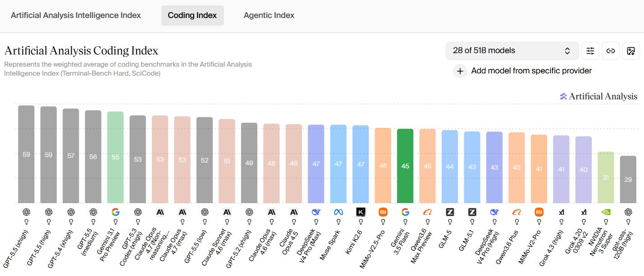The width and height of the screenshot is (644, 276).
Task: Click the Xiaomi logo under MiMo-V2.5-Pro
Action: pyautogui.click(x=383, y=212)
